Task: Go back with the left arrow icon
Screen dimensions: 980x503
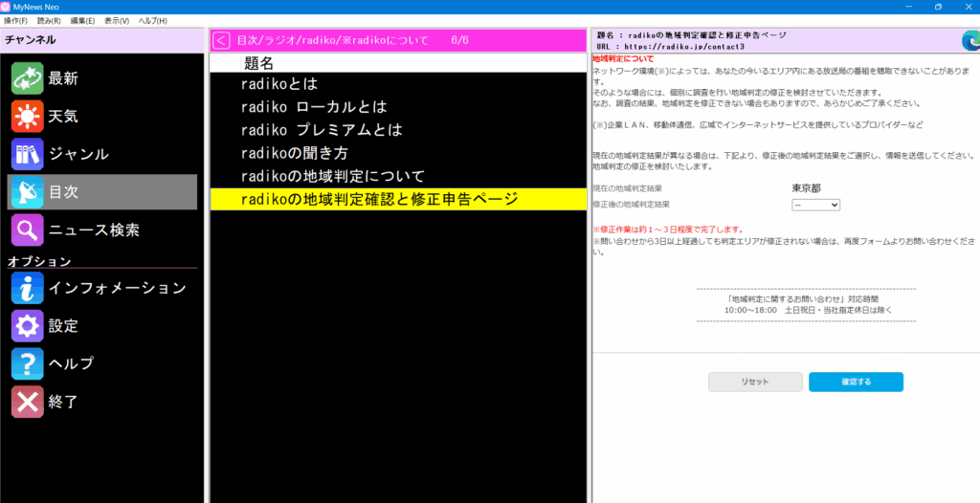Action: click(x=221, y=40)
